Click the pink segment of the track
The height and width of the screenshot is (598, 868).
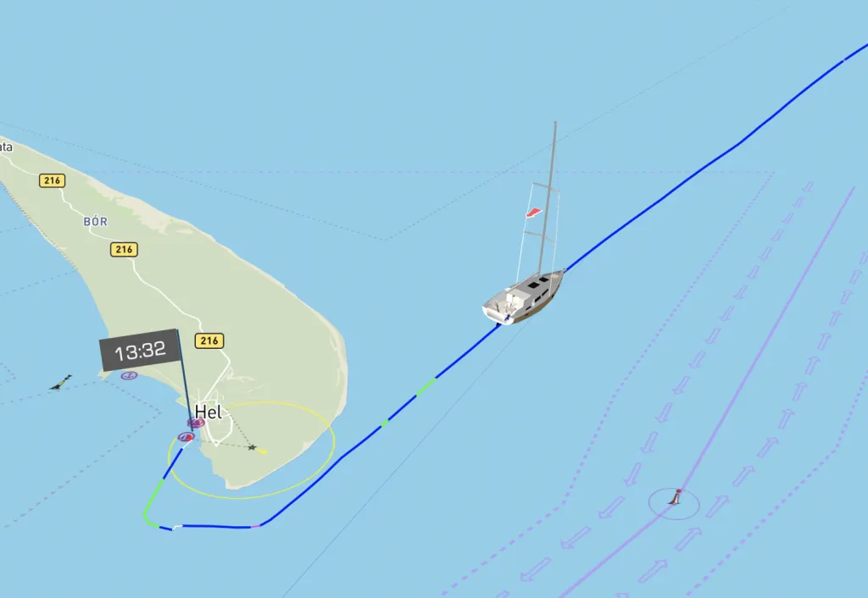[256, 526]
